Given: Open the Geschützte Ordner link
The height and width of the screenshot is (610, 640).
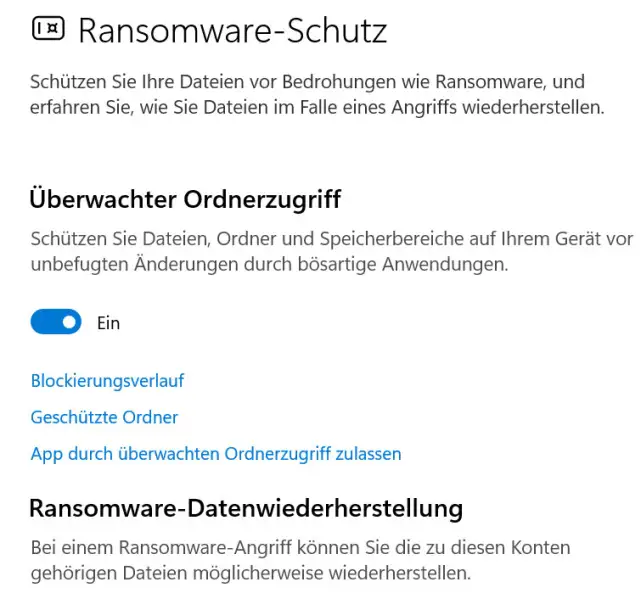Looking at the screenshot, I should tap(104, 417).
